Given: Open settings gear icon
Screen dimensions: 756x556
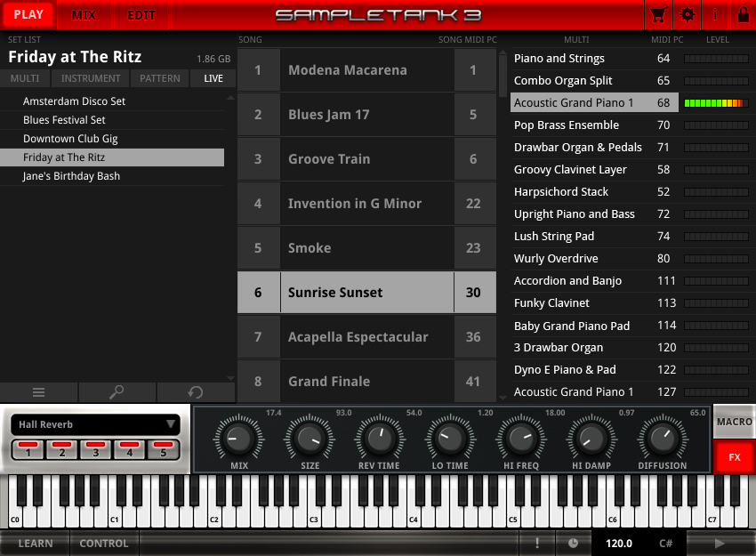Looking at the screenshot, I should 687,15.
